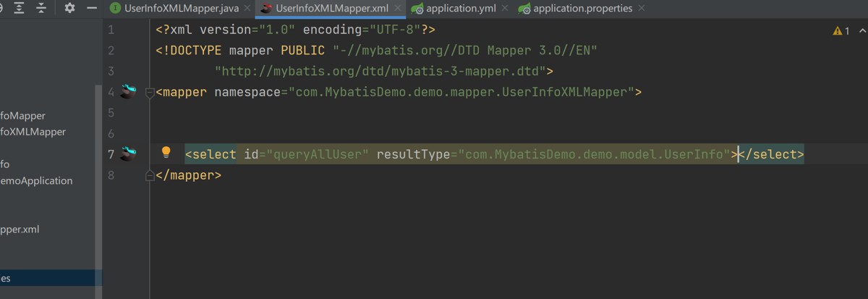868x299 pixels.
Task: Switch to UserInfoXMLMapper.java tab
Action: click(x=177, y=9)
